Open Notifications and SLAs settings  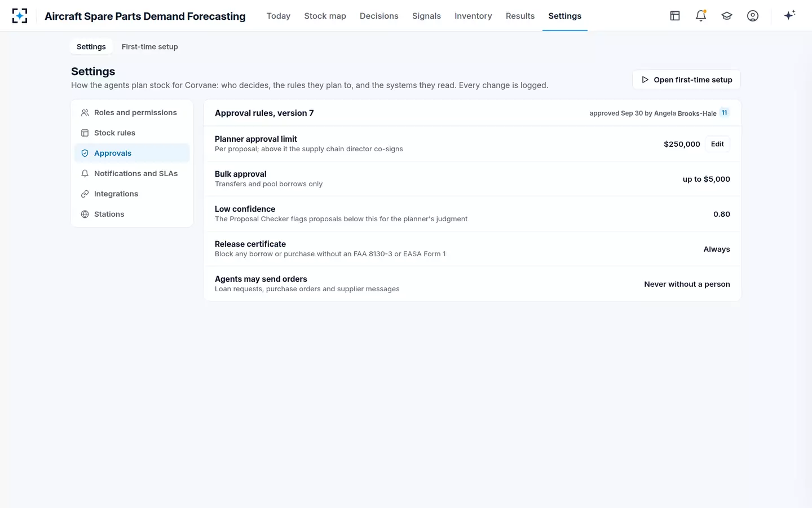click(x=132, y=174)
